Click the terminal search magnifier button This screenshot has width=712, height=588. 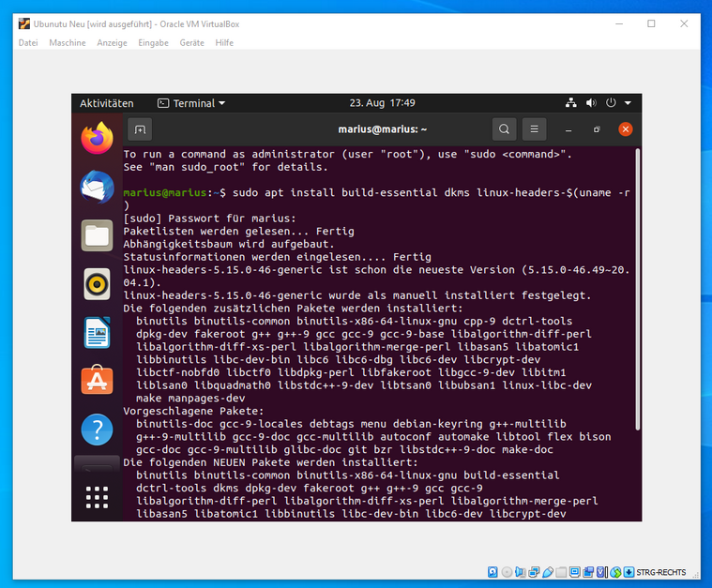click(505, 129)
